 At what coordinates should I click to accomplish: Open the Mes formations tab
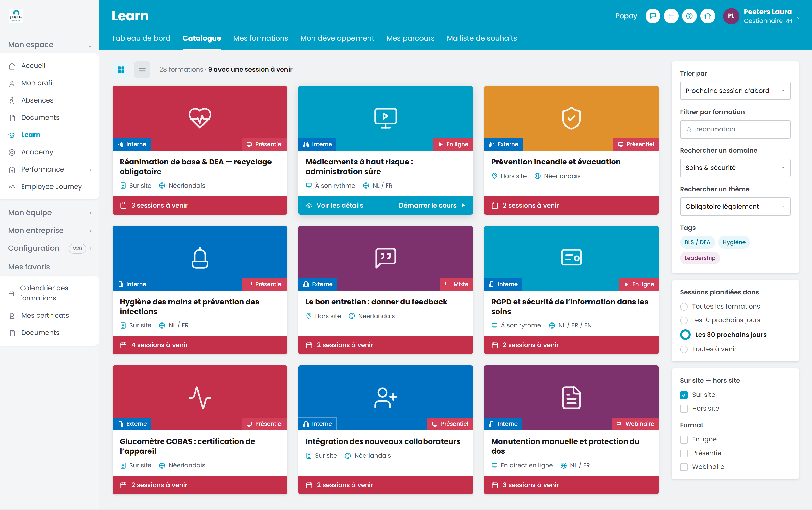tap(261, 38)
